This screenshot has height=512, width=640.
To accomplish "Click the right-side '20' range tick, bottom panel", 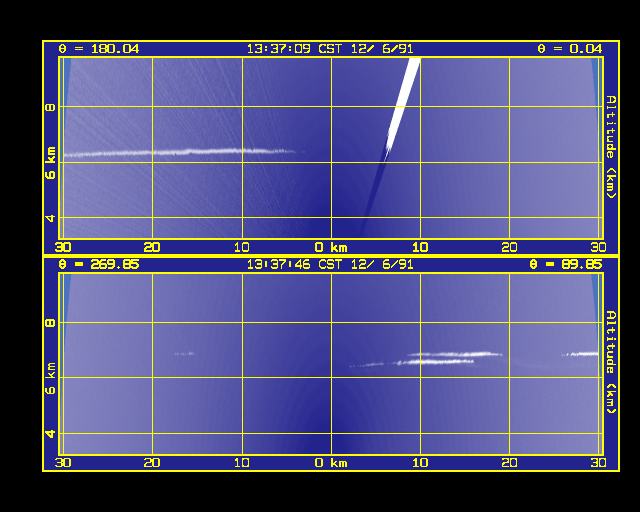I will click(509, 463).
